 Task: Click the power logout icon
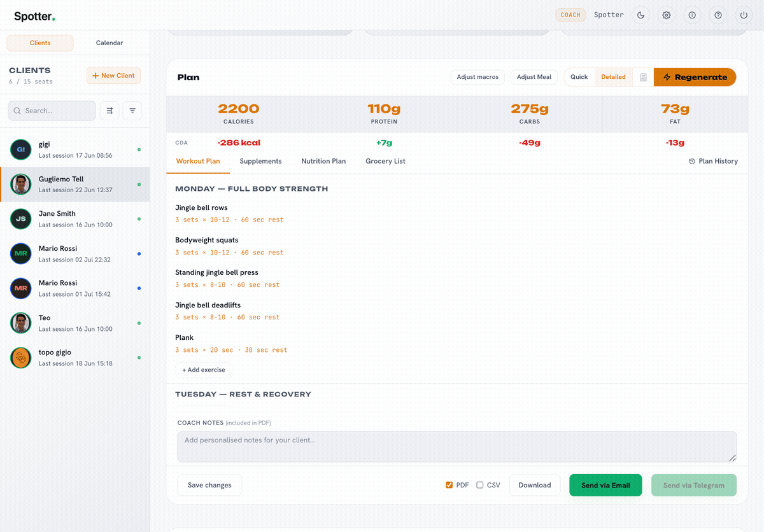(744, 15)
